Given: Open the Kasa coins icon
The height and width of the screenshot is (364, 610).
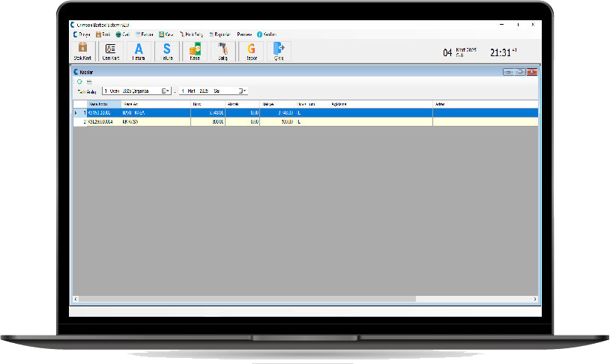Looking at the screenshot, I should [x=195, y=50].
